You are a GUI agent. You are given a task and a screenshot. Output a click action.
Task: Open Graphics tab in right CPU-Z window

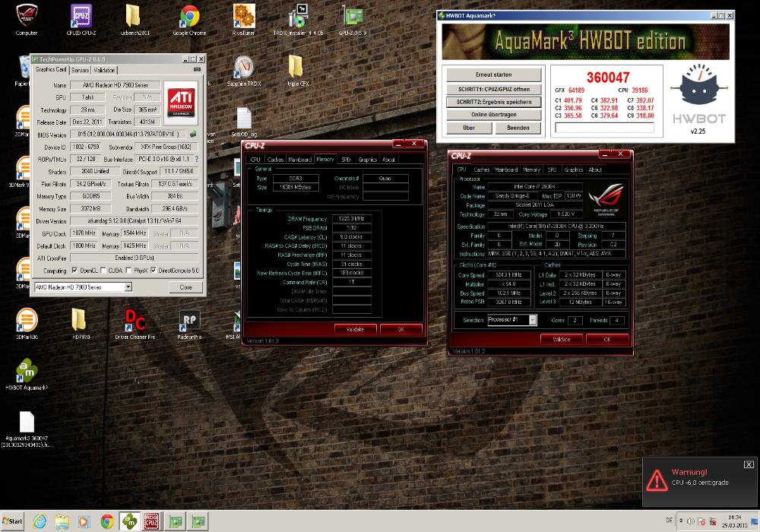[x=573, y=169]
